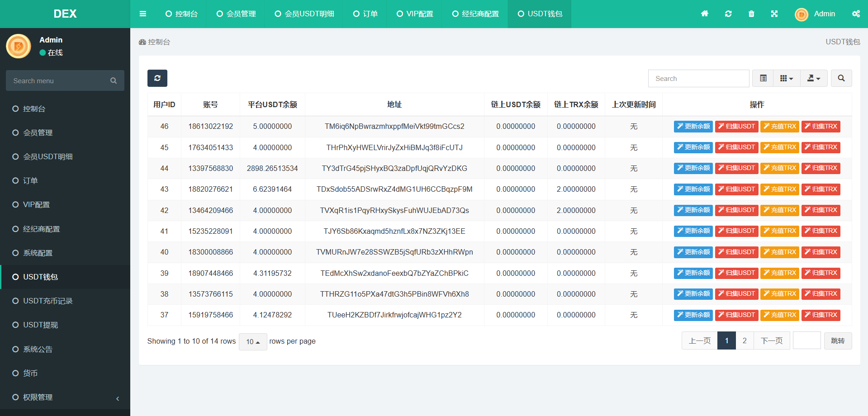Click the trash icon in top bar
868x416 pixels.
751,14
